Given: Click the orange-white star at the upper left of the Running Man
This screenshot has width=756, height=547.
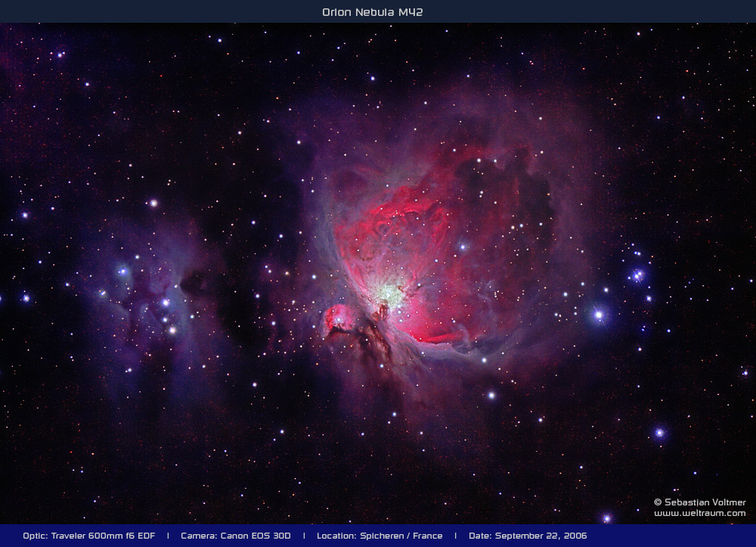Looking at the screenshot, I should point(153,203).
